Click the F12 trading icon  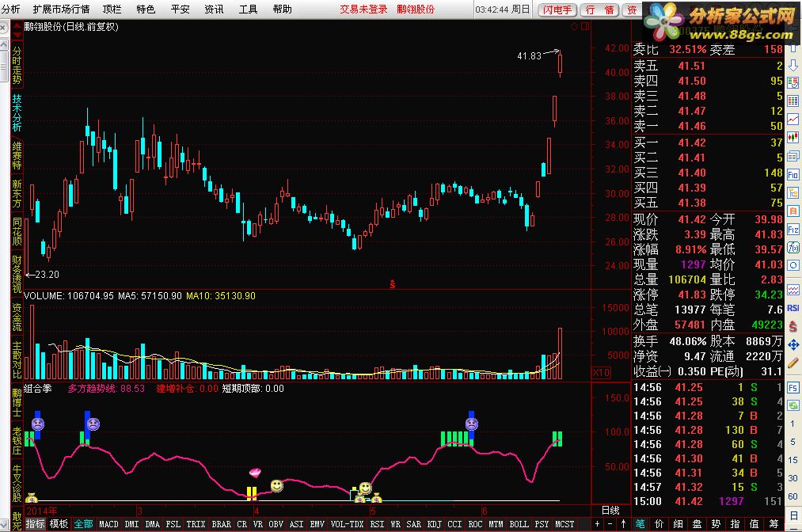click(x=792, y=229)
